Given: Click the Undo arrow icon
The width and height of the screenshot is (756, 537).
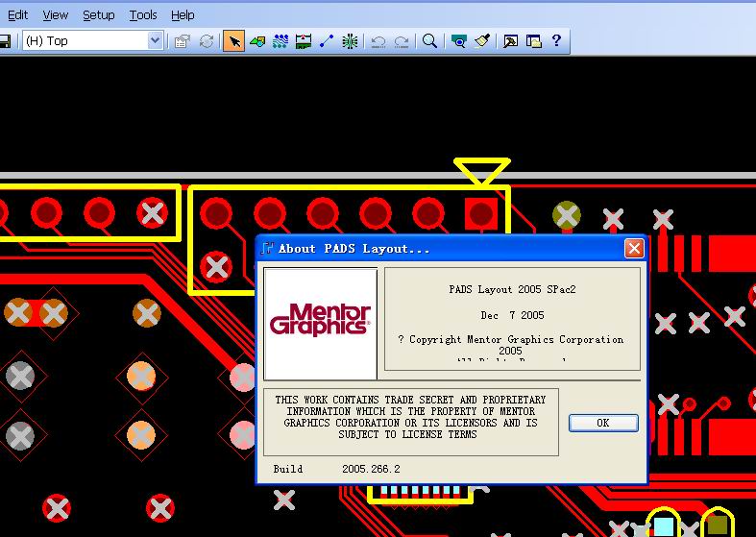Looking at the screenshot, I should [x=378, y=41].
